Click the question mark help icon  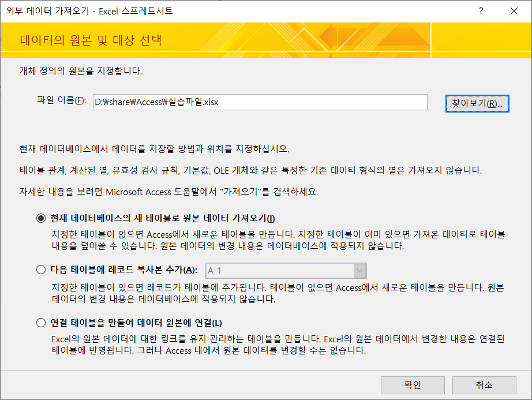(481, 11)
